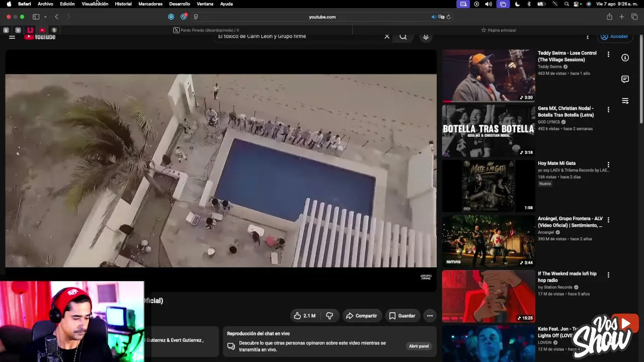The image size is (644, 362).
Task: Dislike the video with thumbs-down
Action: [x=330, y=316]
